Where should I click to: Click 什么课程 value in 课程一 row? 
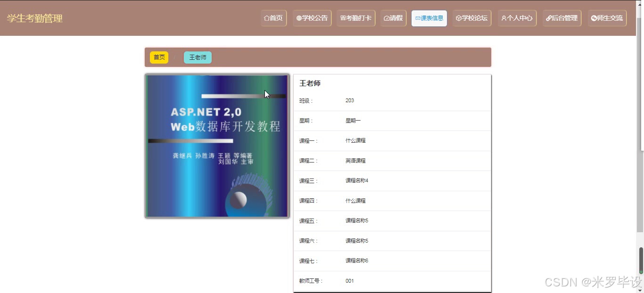point(355,141)
